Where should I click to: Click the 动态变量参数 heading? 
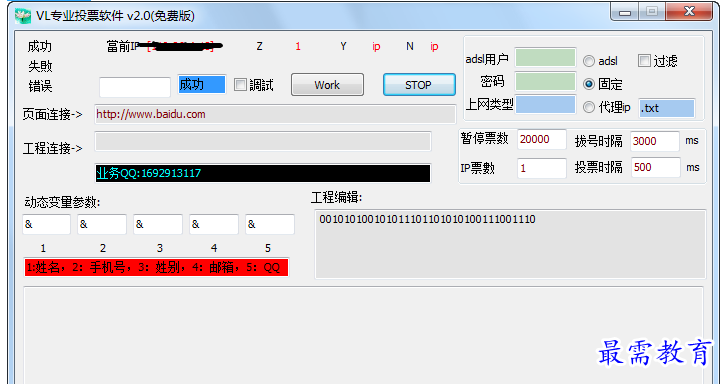(62, 203)
